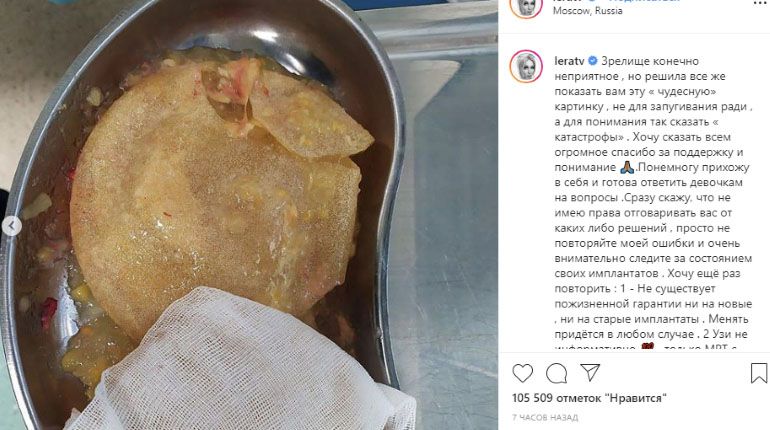Click the praying hands emoji in the caption

(627, 167)
